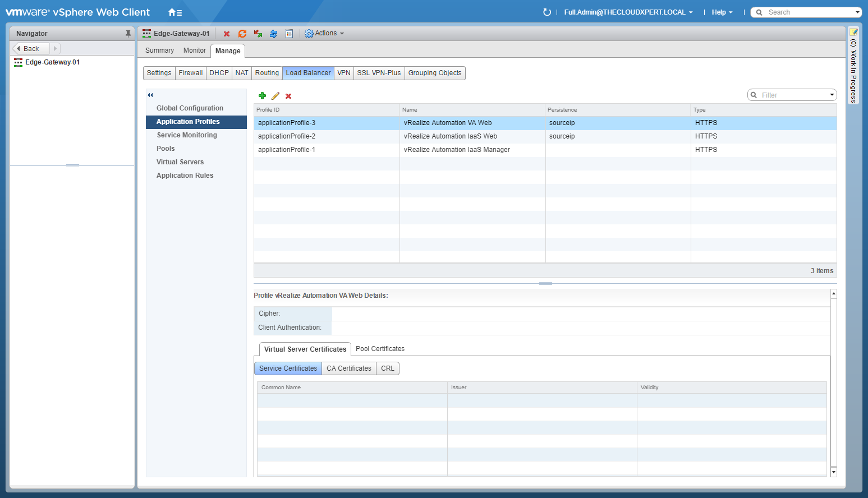Switch to the Firewall tab
868x498 pixels.
click(191, 73)
